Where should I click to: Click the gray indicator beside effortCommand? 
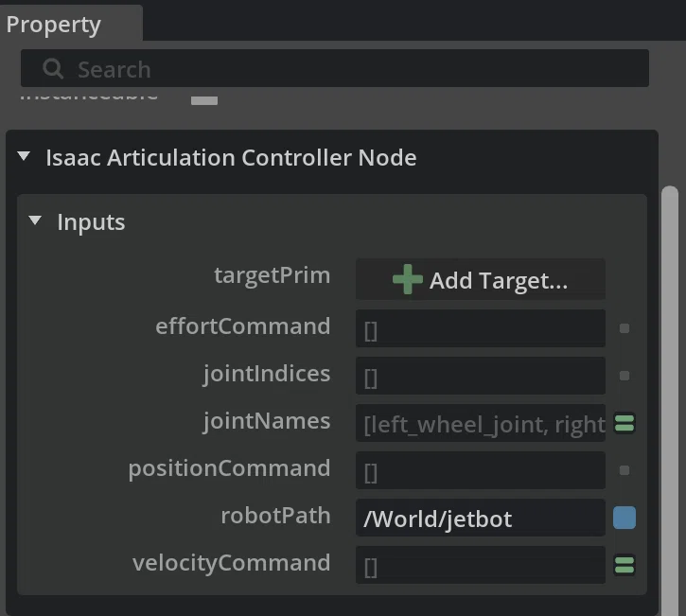coord(624,328)
